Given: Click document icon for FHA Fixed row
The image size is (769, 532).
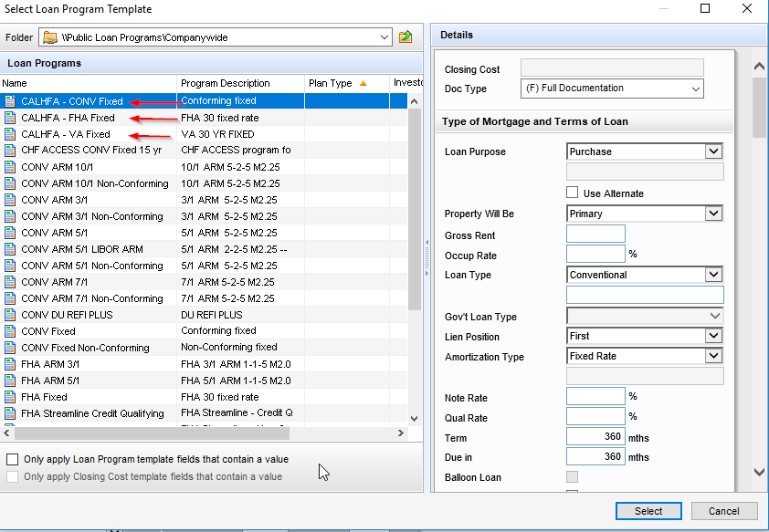Looking at the screenshot, I should click(x=10, y=397).
